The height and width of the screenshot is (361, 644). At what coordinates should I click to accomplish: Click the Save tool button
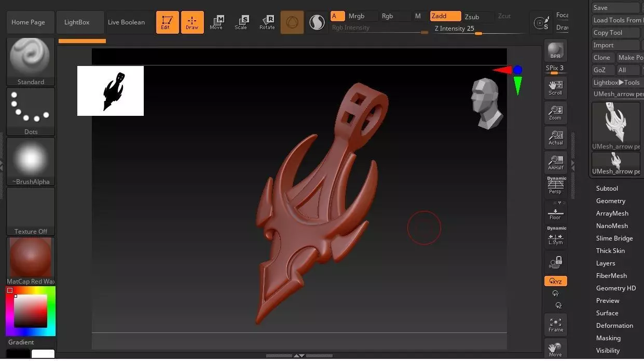click(616, 8)
